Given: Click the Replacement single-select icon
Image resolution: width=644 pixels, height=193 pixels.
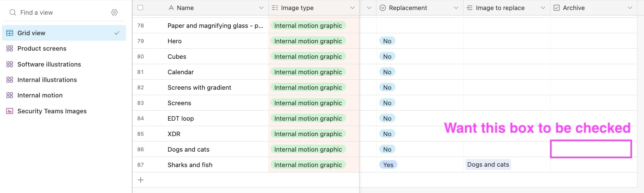Looking at the screenshot, I should tap(383, 8).
